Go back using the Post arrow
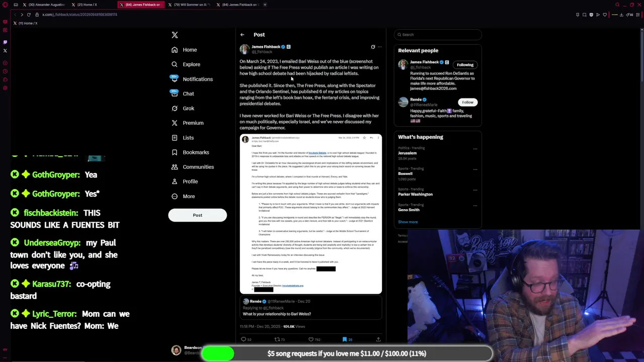This screenshot has width=644, height=362. [242, 35]
